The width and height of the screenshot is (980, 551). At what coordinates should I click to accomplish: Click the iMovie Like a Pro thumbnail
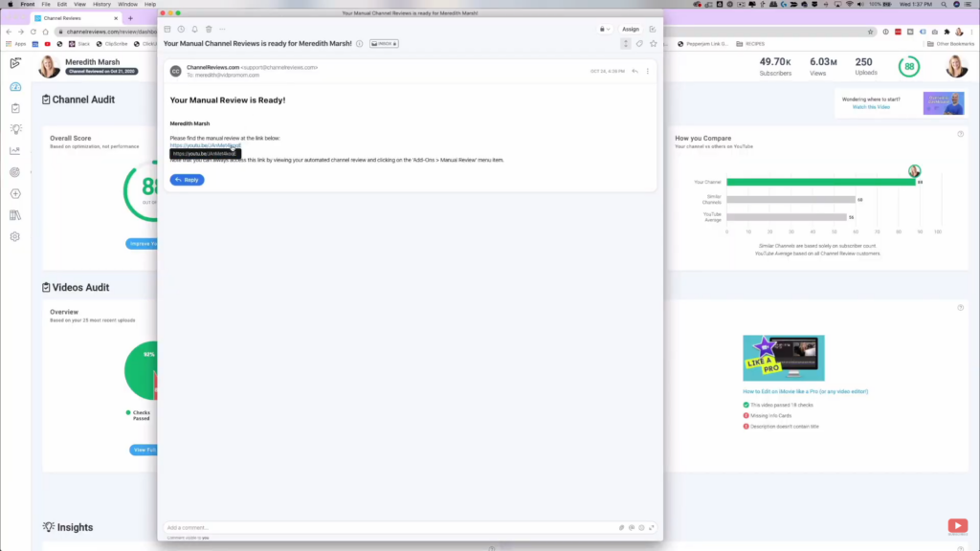point(784,358)
